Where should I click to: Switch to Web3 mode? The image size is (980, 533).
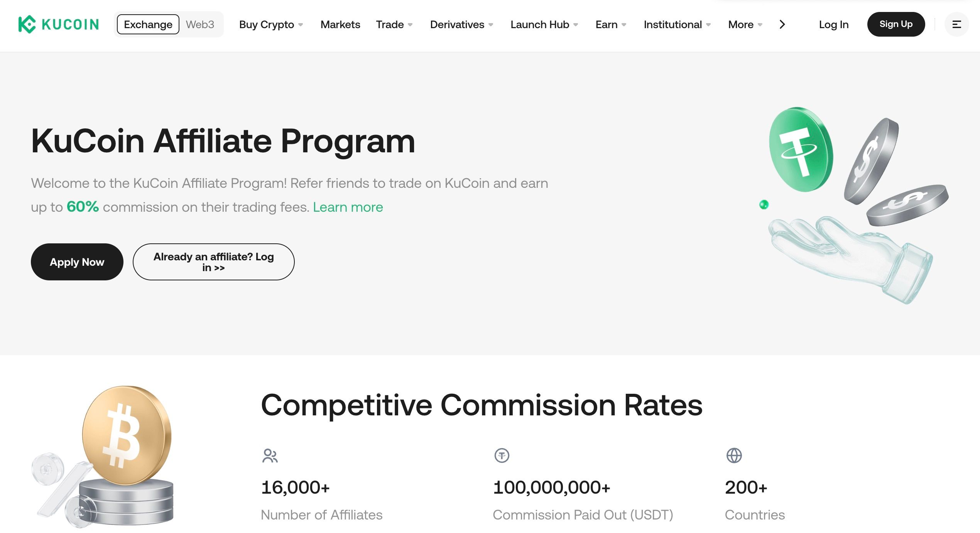pyautogui.click(x=200, y=24)
